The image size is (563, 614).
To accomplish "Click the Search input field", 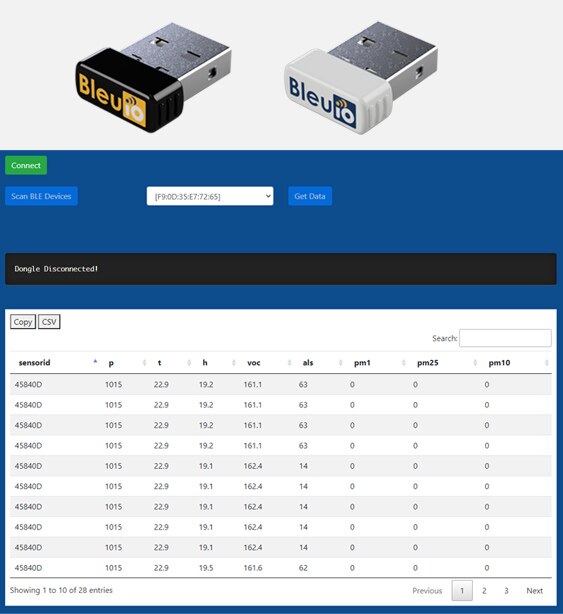I will (505, 338).
